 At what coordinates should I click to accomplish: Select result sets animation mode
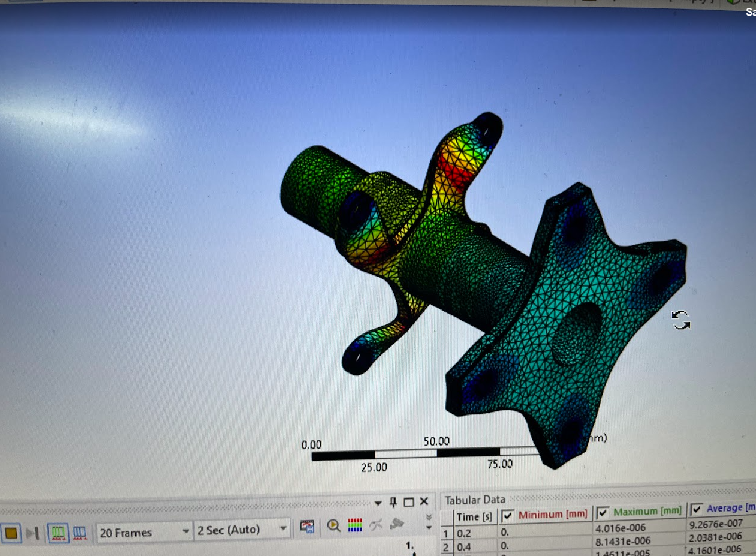click(x=80, y=533)
